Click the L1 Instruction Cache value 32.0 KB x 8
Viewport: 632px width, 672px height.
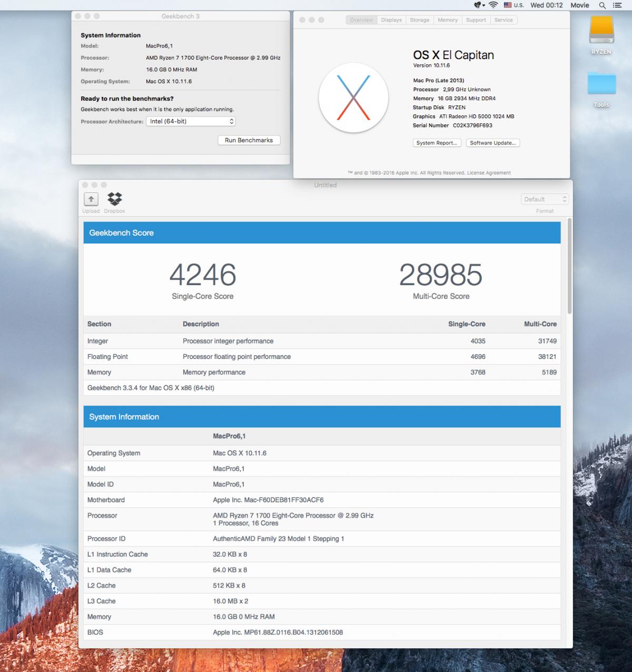pyautogui.click(x=230, y=554)
